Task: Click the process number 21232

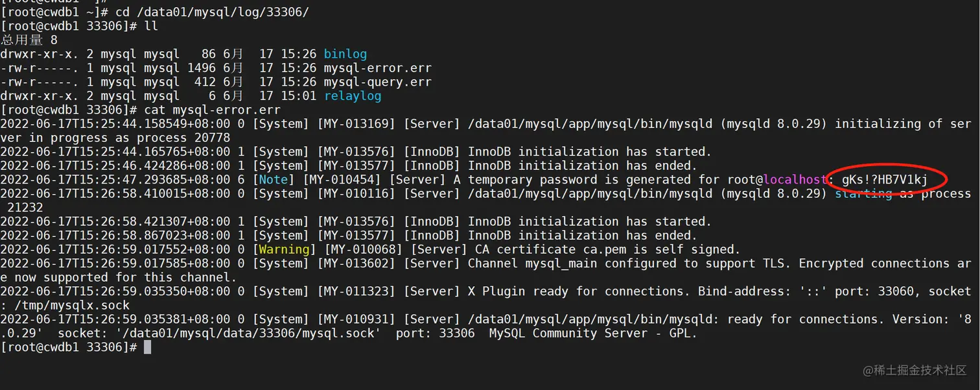Action: pos(25,208)
